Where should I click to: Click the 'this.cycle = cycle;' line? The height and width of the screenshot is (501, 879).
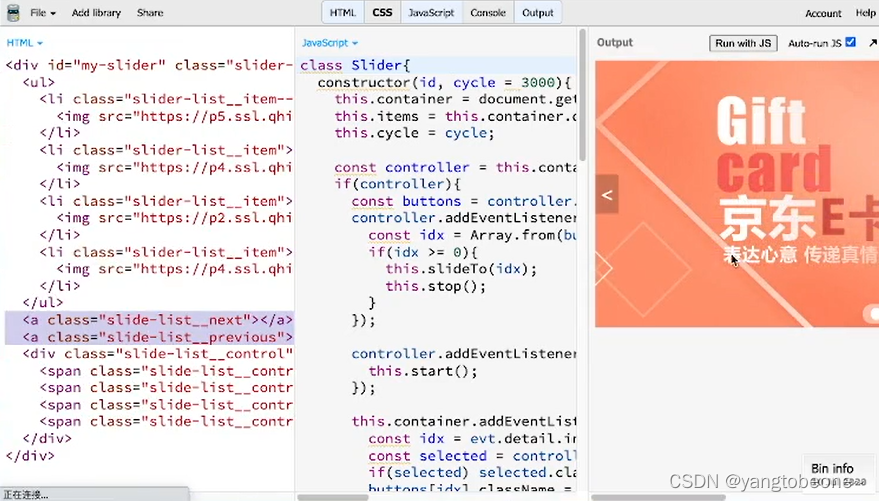[x=414, y=133]
